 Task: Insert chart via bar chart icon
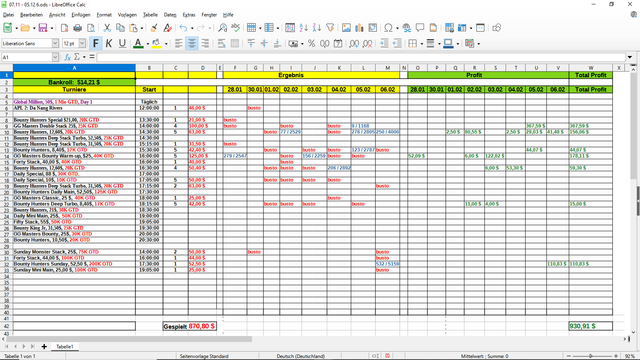(359, 28)
